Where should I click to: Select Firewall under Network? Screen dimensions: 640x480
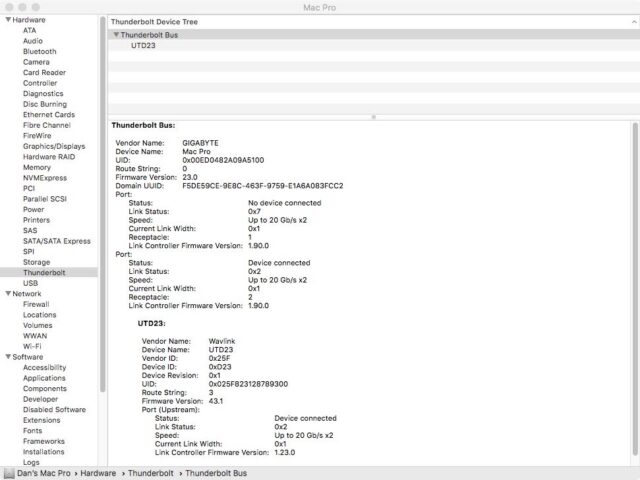(x=36, y=304)
